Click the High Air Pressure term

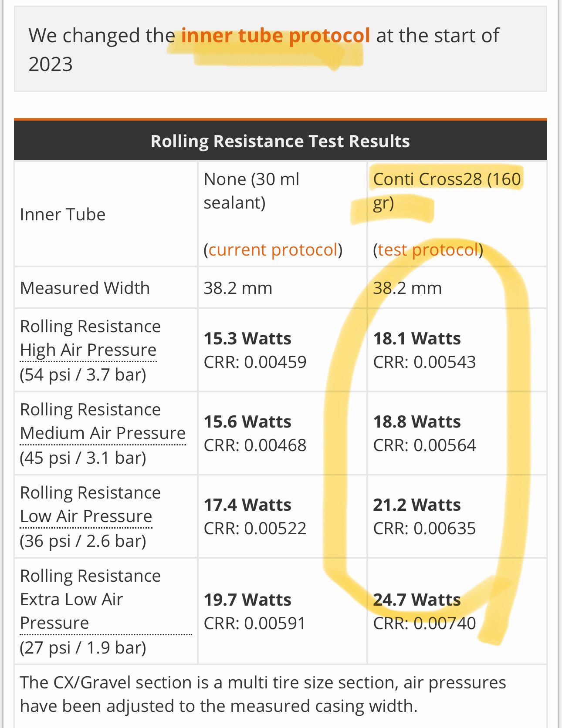click(88, 350)
